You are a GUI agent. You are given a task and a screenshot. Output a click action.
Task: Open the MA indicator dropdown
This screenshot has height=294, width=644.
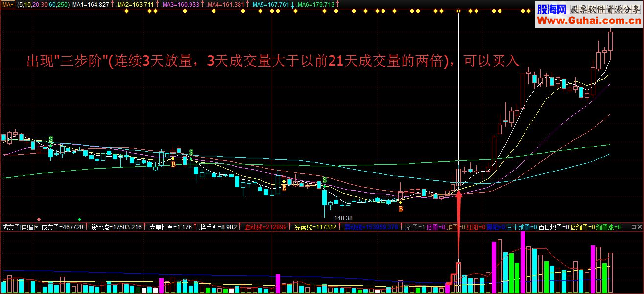[x=8, y=4]
